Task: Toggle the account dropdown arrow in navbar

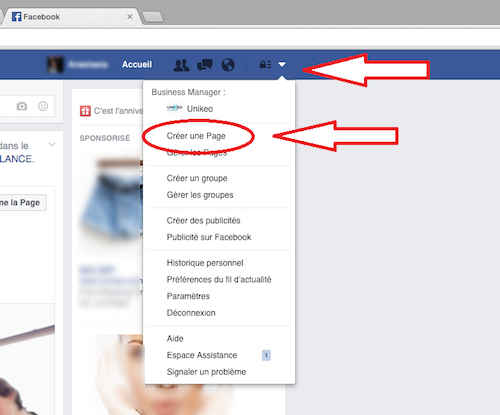Action: [282, 64]
